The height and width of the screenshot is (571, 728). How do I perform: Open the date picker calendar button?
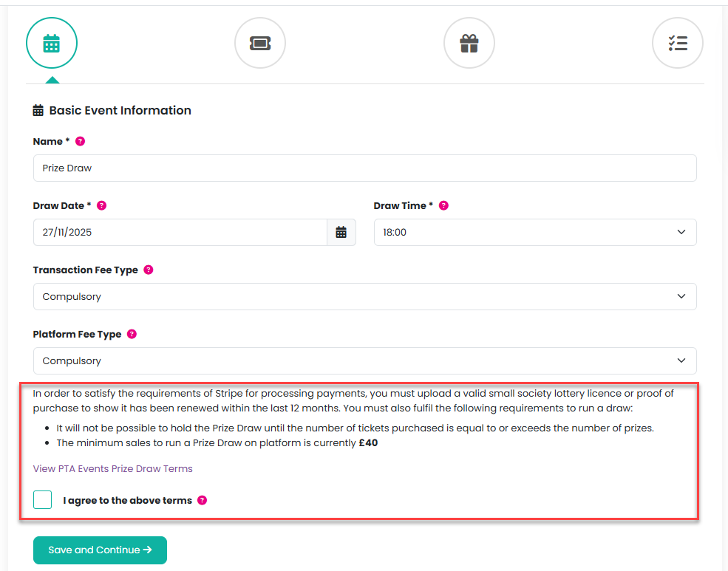point(341,233)
